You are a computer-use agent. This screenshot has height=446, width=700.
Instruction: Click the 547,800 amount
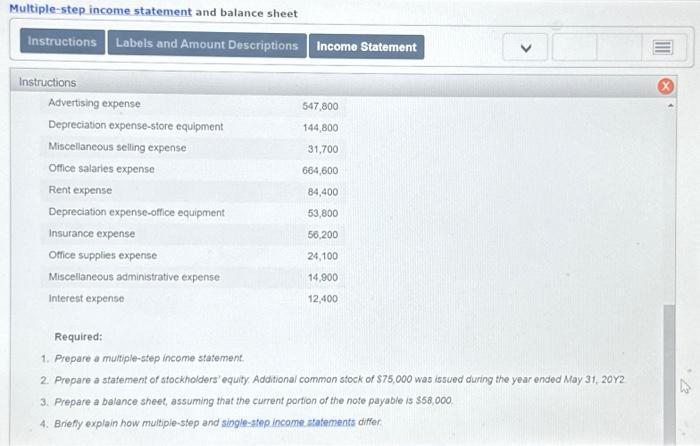point(320,106)
